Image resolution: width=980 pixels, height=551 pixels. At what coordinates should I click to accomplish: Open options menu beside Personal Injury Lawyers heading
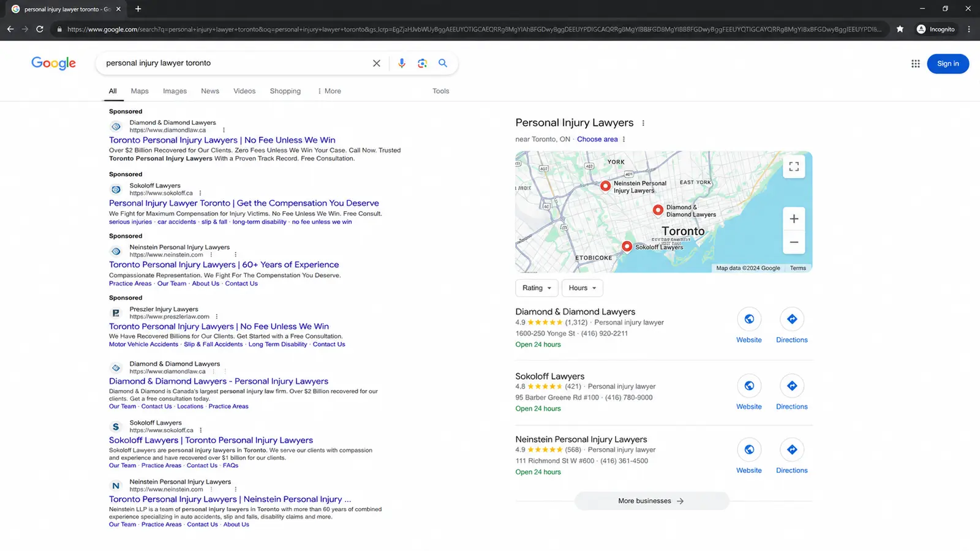pyautogui.click(x=643, y=123)
